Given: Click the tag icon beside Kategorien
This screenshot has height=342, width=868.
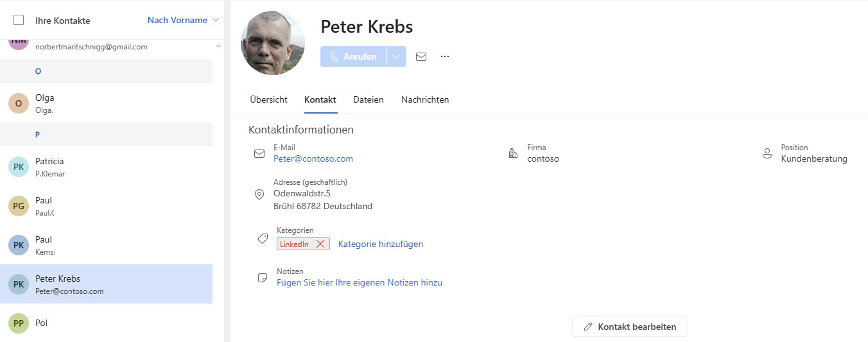Looking at the screenshot, I should click(x=263, y=239).
